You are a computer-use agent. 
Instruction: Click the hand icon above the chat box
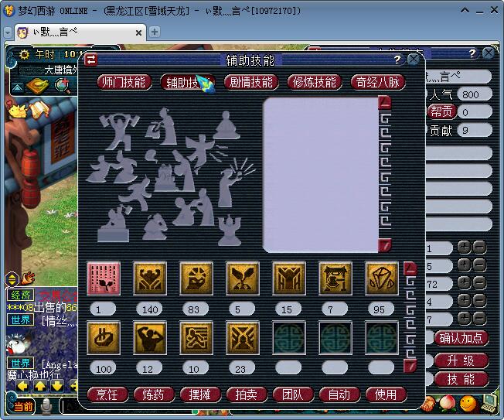click(28, 278)
